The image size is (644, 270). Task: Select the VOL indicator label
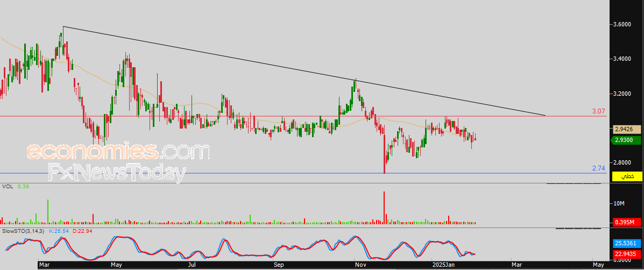[x=8, y=186]
